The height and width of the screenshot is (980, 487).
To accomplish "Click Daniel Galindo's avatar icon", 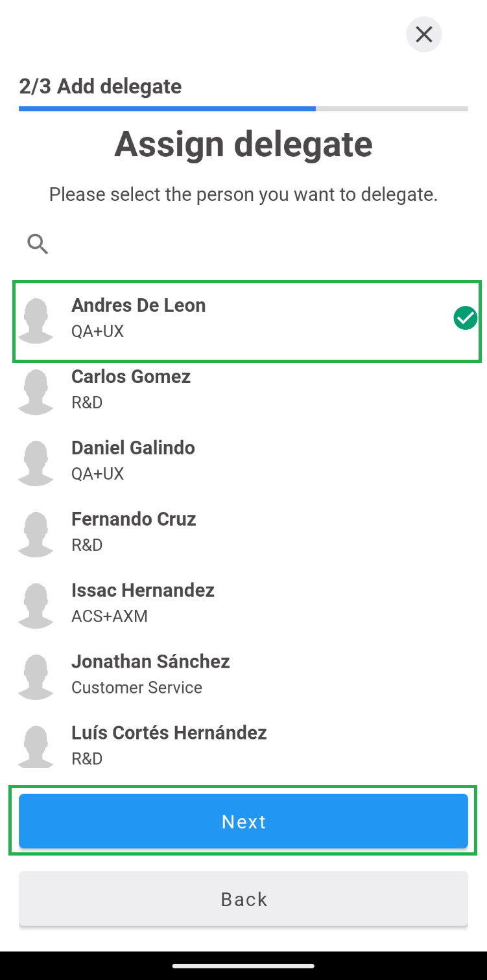I will pyautogui.click(x=36, y=463).
